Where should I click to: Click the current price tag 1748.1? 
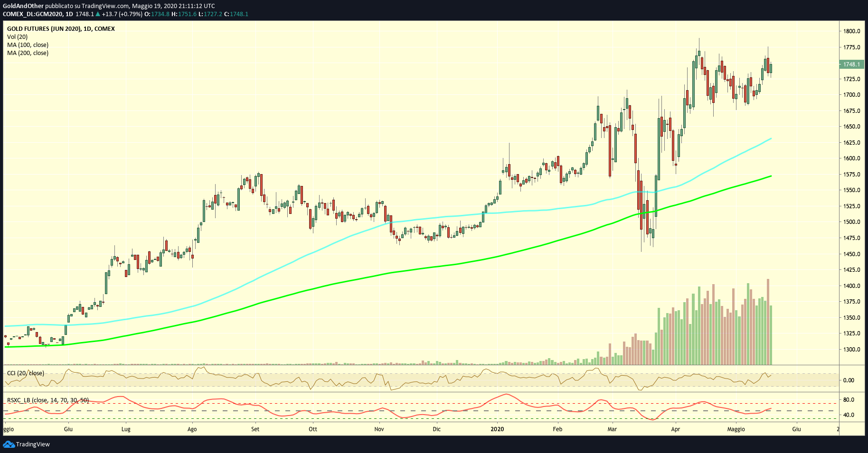[x=851, y=65]
